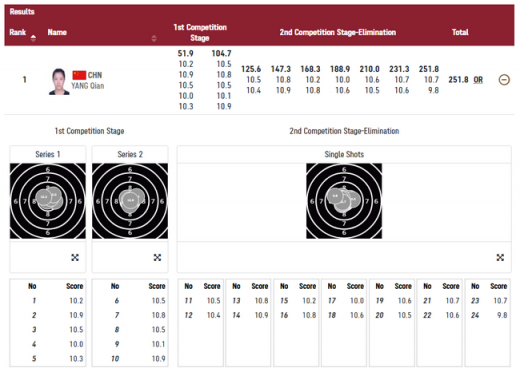Expand the Single Shots target view

click(x=500, y=257)
